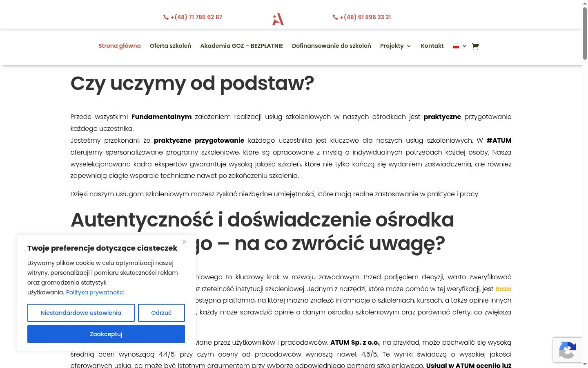
Task: Call the number +(48) 71 786 62 87
Action: coord(196,17)
